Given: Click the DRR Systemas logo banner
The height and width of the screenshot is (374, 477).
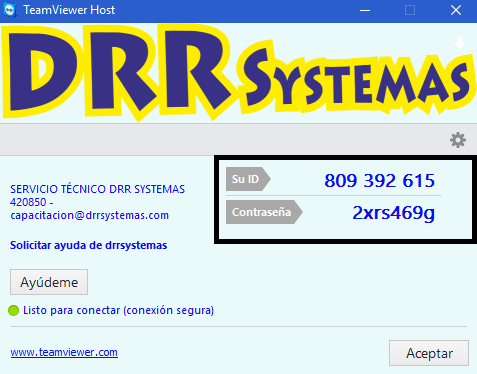Looking at the screenshot, I should (238, 73).
